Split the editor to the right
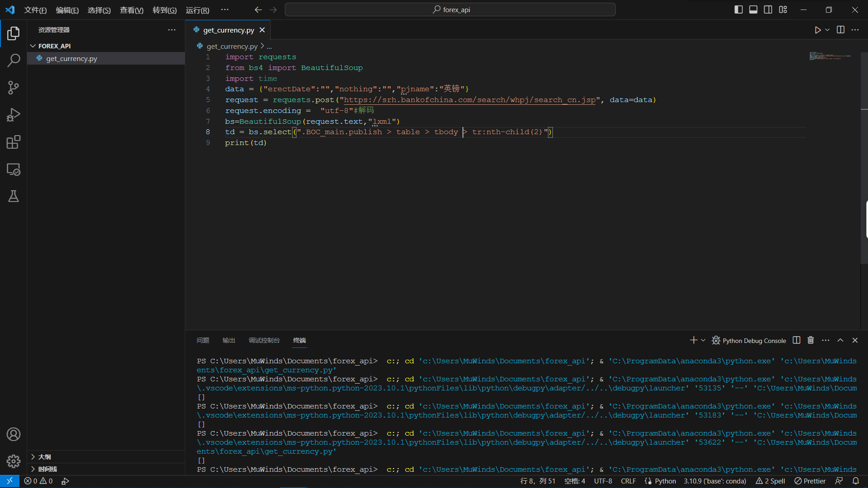 point(840,30)
